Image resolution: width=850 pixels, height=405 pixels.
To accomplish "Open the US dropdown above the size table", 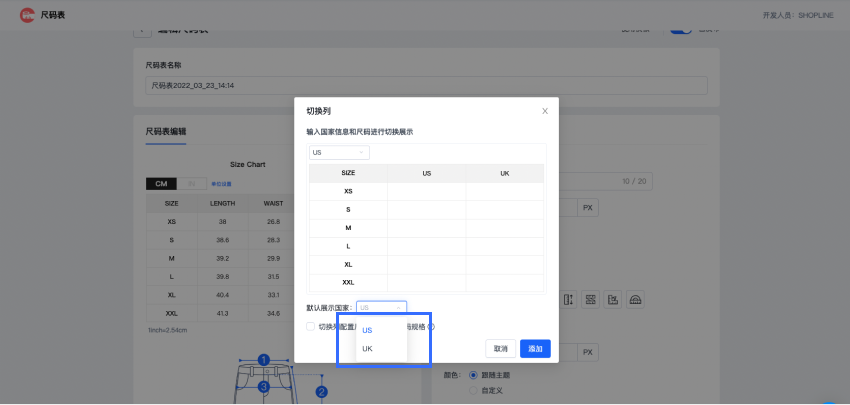I will coord(339,152).
